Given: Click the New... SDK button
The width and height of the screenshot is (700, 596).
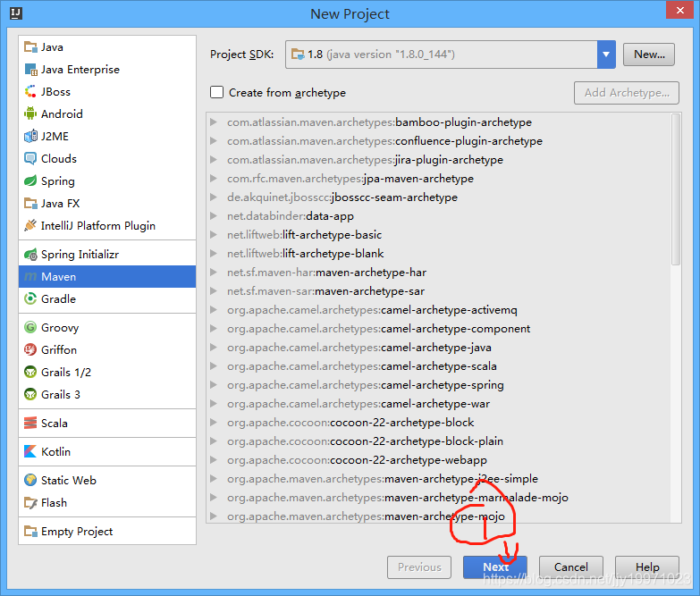Looking at the screenshot, I should [x=649, y=55].
